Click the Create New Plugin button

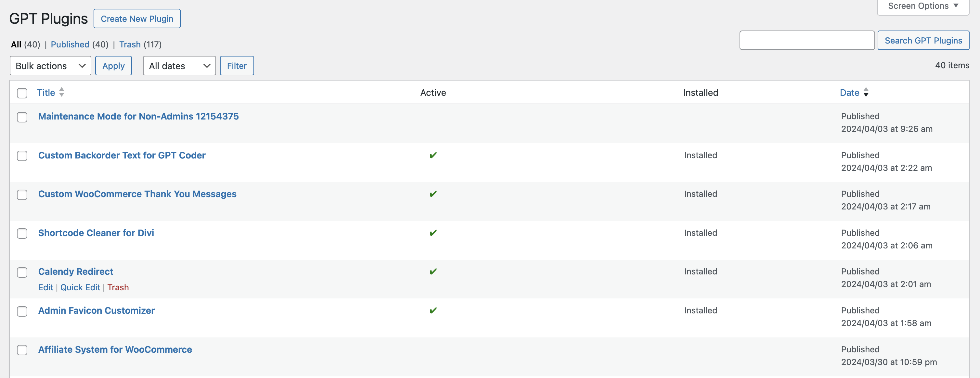click(x=137, y=19)
